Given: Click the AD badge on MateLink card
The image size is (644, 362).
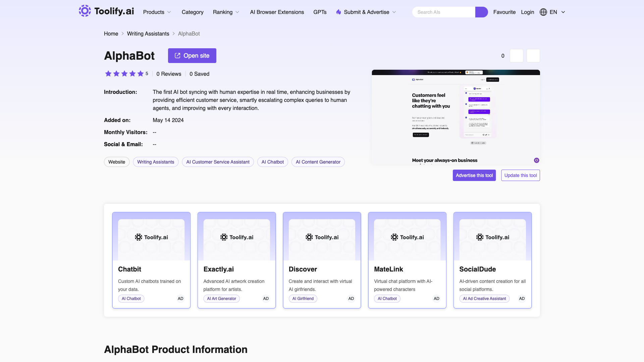Looking at the screenshot, I should pyautogui.click(x=436, y=299).
